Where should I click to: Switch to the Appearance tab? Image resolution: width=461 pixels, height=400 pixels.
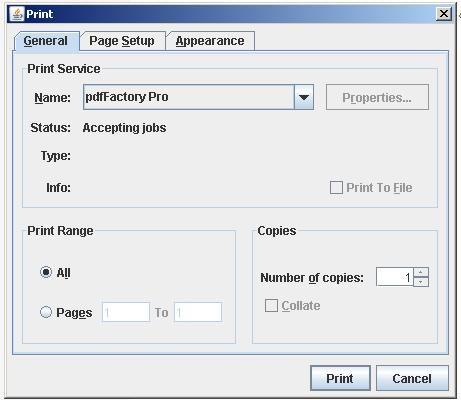coord(210,41)
